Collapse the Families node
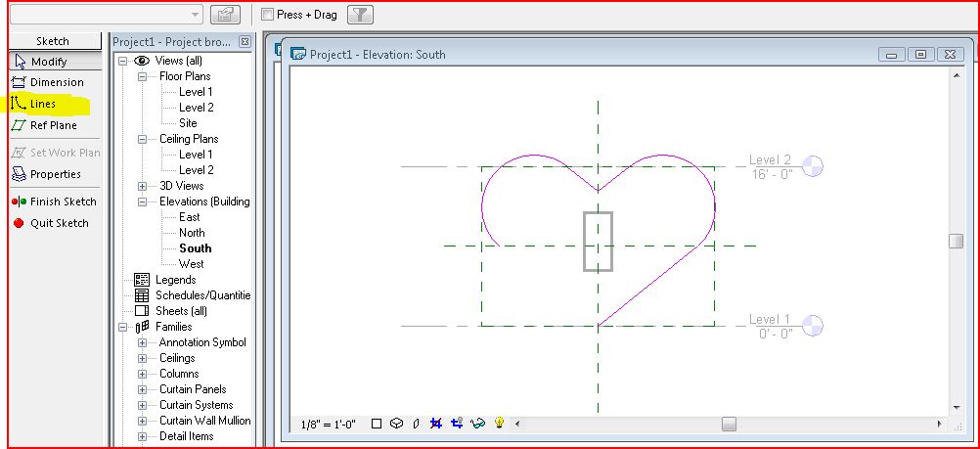 122,327
